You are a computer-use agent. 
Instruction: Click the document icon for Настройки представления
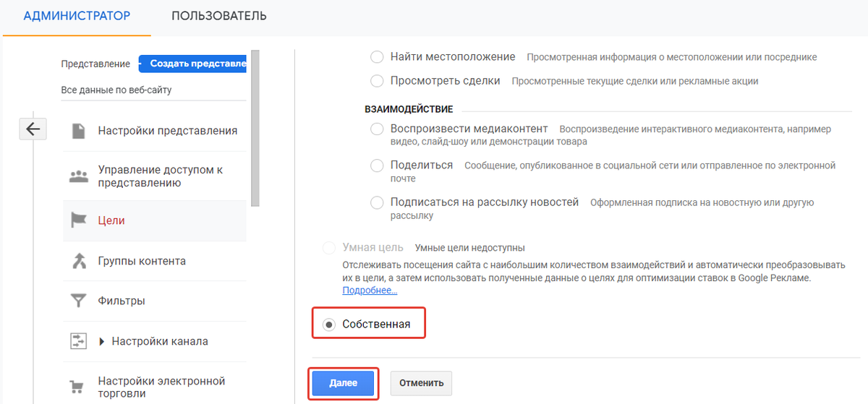click(78, 131)
